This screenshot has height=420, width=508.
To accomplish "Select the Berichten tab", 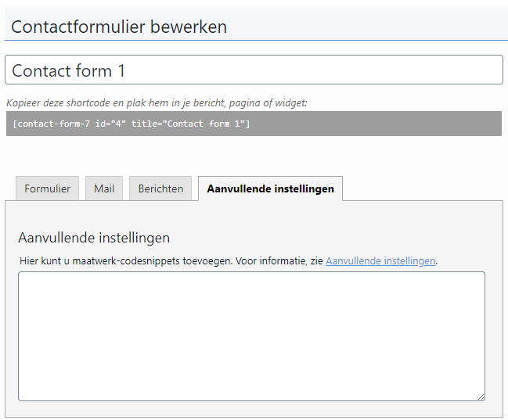I will [160, 188].
